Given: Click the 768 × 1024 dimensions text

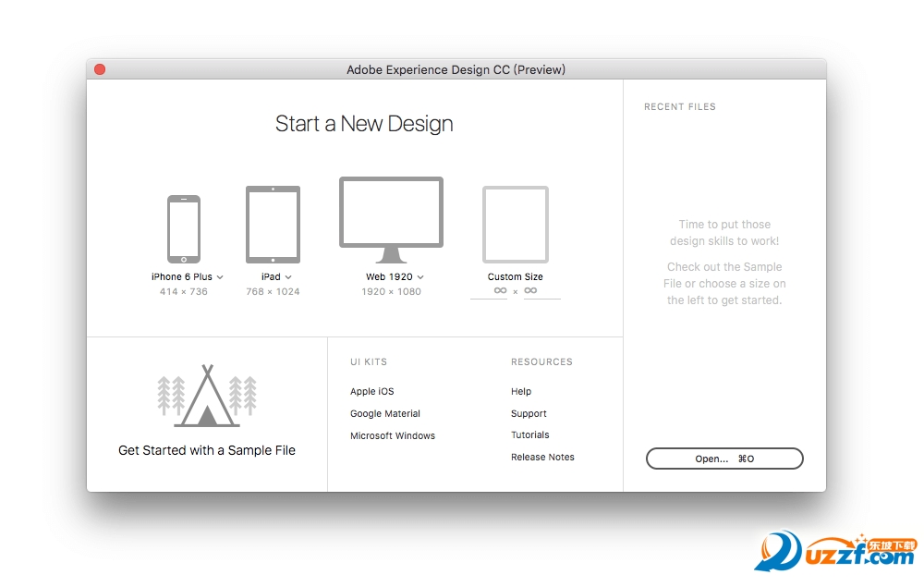Looking at the screenshot, I should [273, 292].
